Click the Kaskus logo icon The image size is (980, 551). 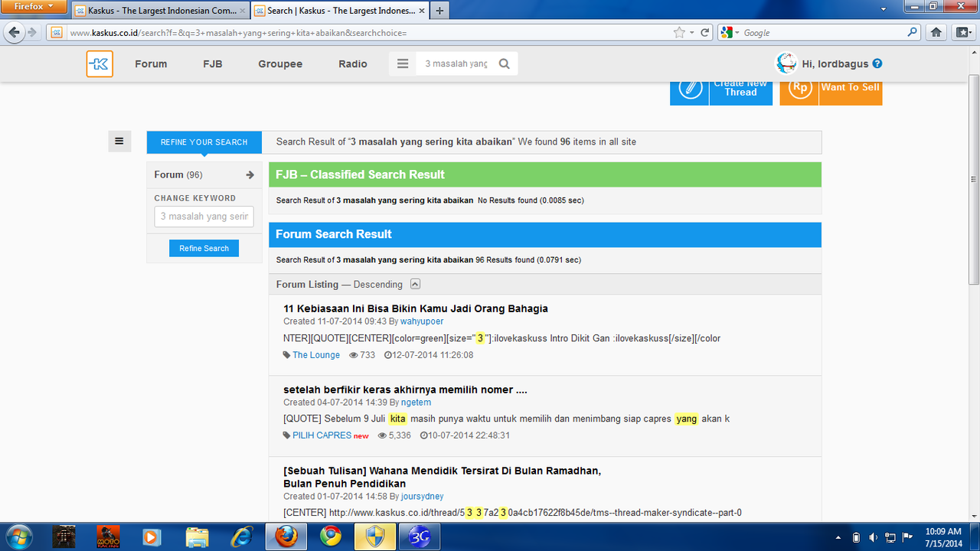pos(100,64)
